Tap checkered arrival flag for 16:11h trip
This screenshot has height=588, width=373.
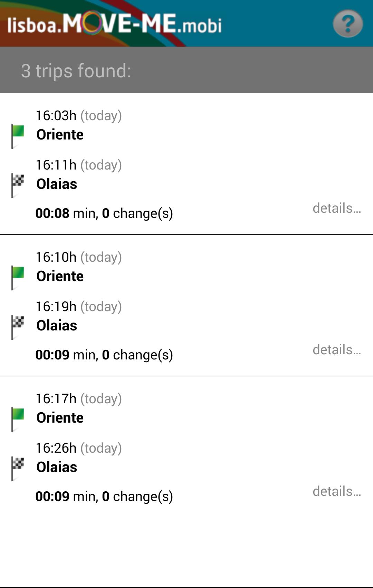(x=18, y=185)
